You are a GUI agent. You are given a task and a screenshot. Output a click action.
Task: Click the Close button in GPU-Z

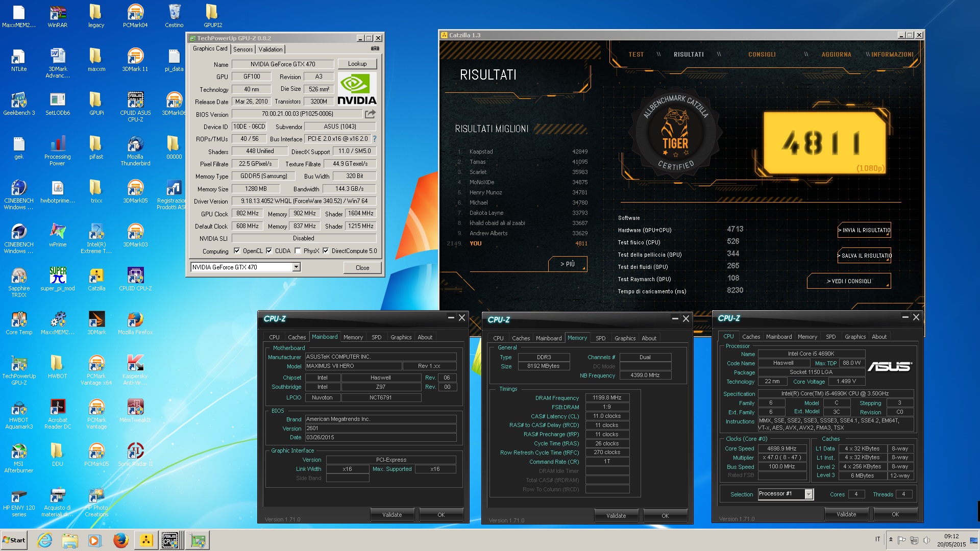point(362,267)
